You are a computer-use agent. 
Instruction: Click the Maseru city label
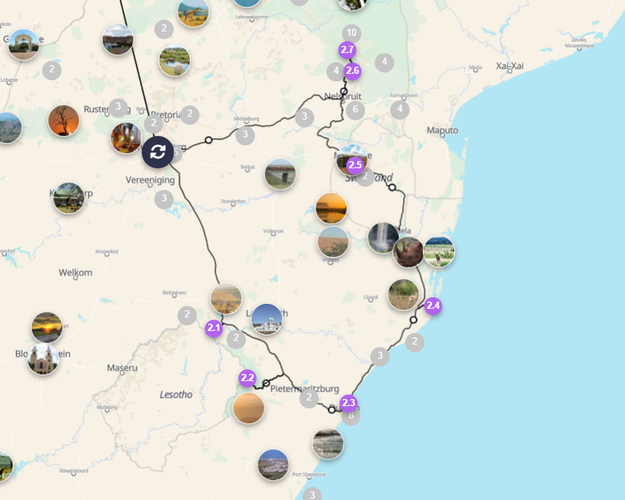122,368
